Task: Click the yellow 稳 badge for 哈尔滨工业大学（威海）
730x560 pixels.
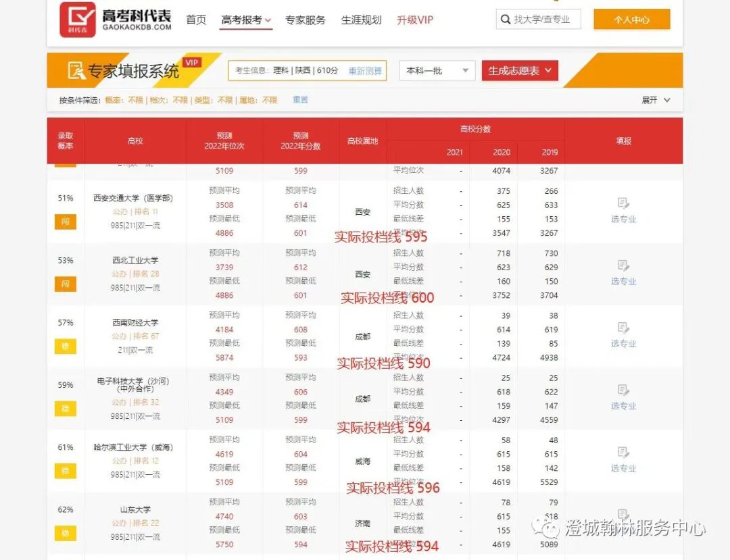Action: pos(65,471)
